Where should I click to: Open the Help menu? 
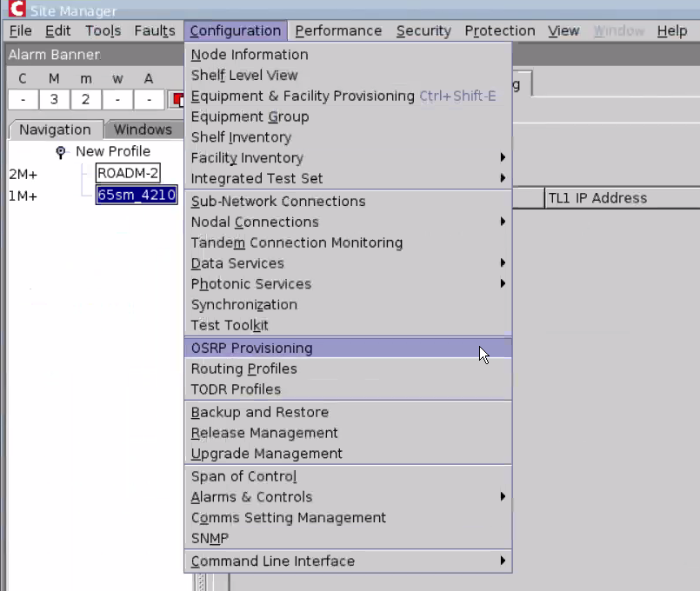tap(672, 30)
